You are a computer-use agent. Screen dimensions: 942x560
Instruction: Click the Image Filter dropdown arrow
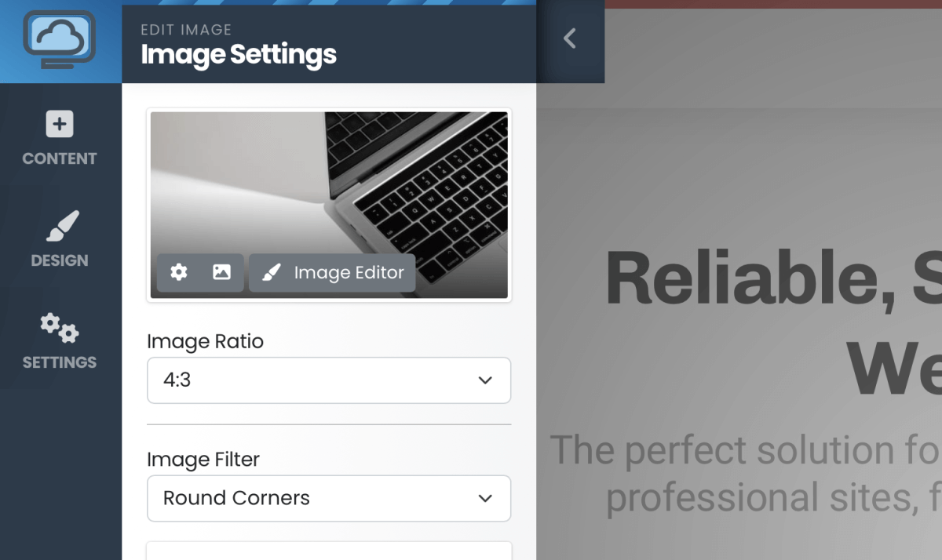click(x=485, y=498)
